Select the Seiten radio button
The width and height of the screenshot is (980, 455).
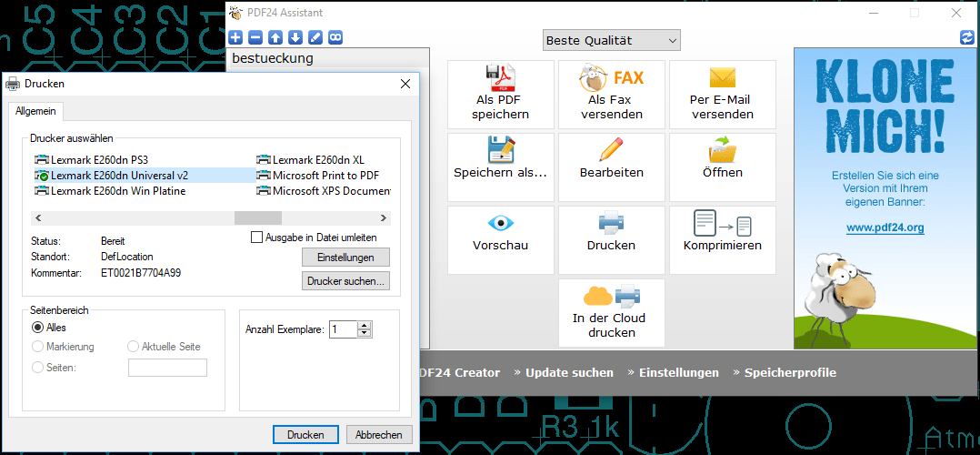37,368
